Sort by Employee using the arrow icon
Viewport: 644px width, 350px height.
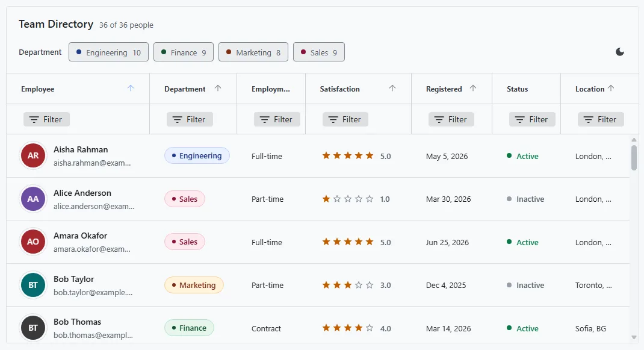(131, 88)
